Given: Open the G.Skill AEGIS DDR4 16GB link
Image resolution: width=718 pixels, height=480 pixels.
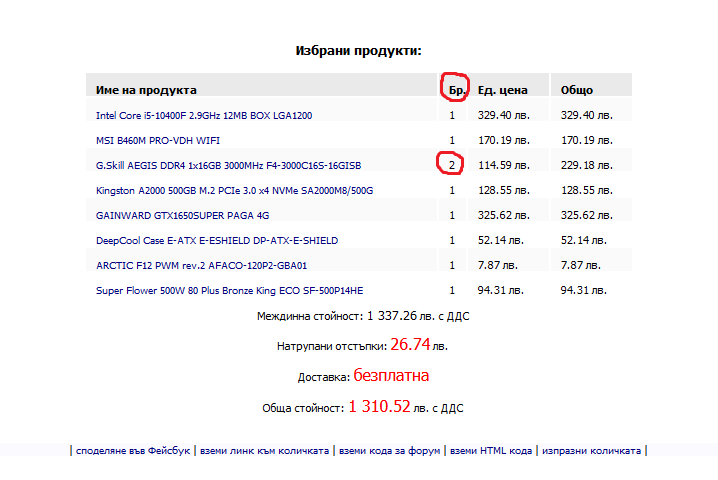Looking at the screenshot, I should [x=228, y=165].
